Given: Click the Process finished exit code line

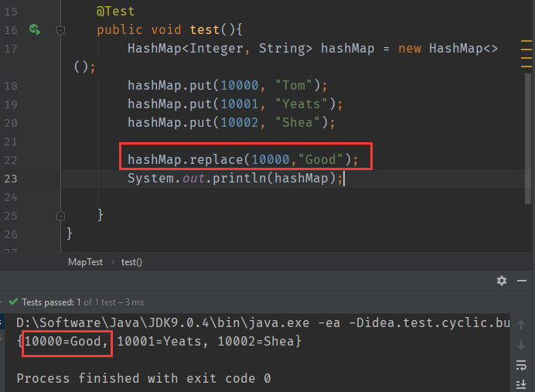Looking at the screenshot, I should click(x=144, y=378).
